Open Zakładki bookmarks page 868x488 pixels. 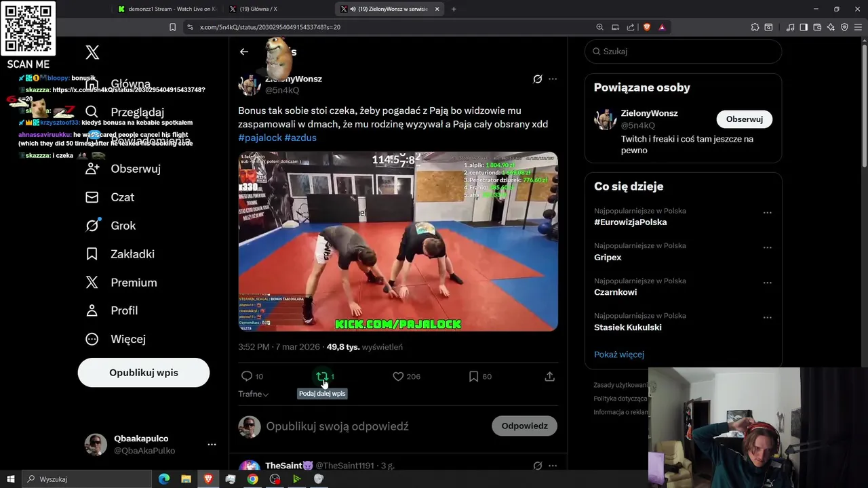120,254
